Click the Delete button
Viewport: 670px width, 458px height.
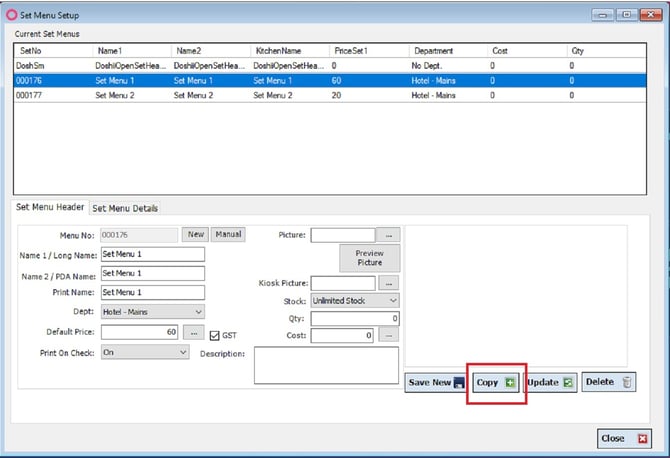[x=608, y=382]
